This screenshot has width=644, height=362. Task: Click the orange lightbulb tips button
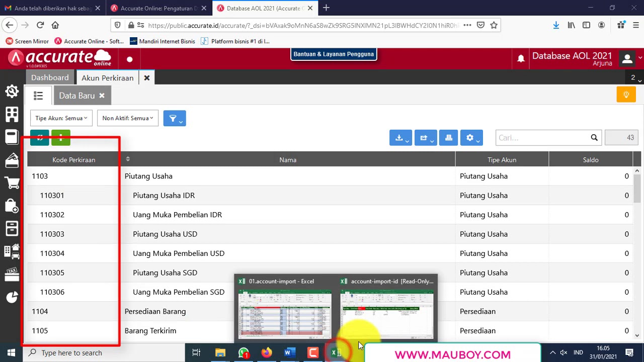[626, 95]
